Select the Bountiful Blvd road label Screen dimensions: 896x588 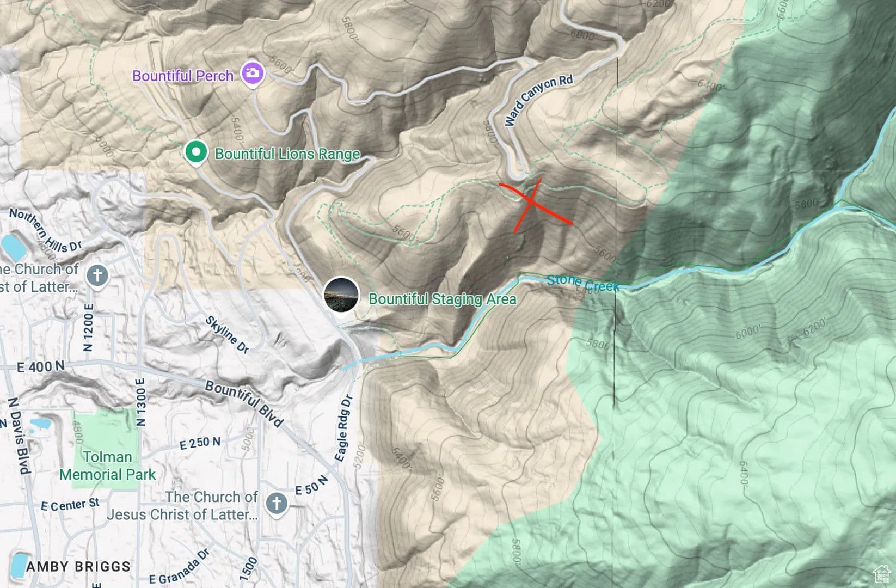tap(244, 403)
